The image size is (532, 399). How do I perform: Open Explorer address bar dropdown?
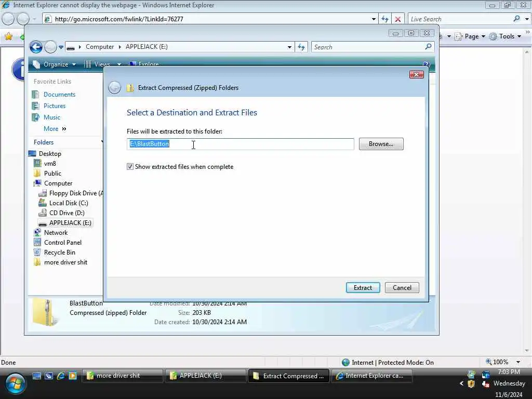pyautogui.click(x=289, y=47)
